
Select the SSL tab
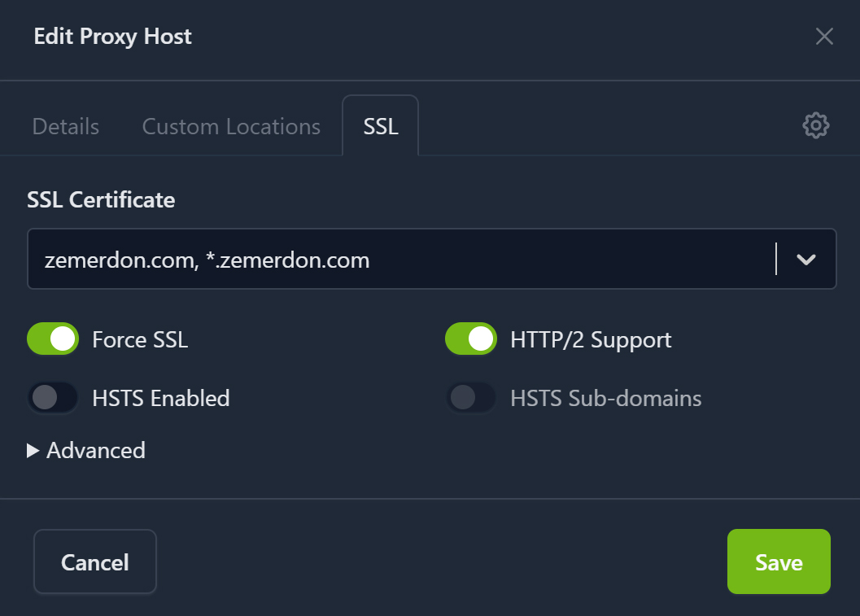380,127
